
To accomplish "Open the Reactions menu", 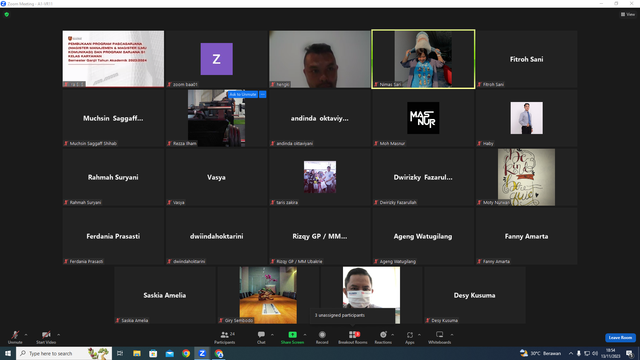I will [x=383, y=337].
